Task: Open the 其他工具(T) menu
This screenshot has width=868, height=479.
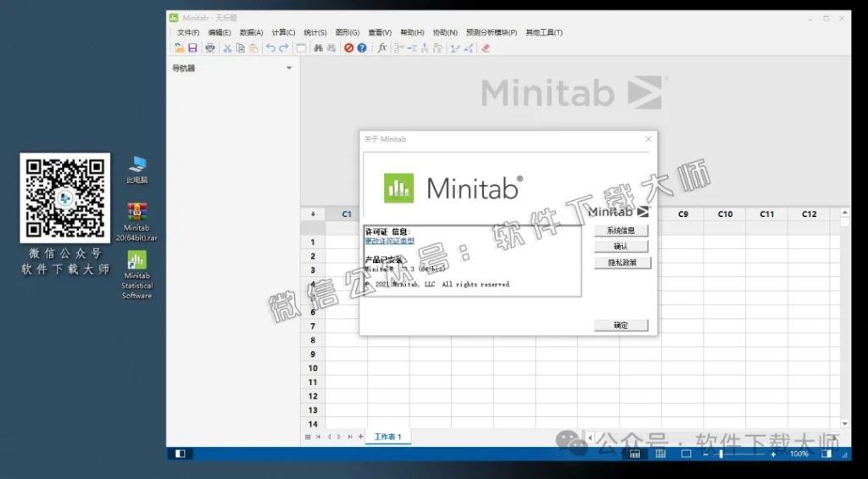Action: 544,33
